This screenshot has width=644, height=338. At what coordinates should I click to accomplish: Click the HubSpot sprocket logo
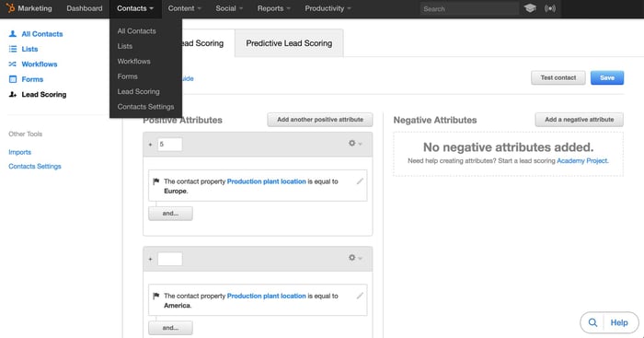(10, 7)
